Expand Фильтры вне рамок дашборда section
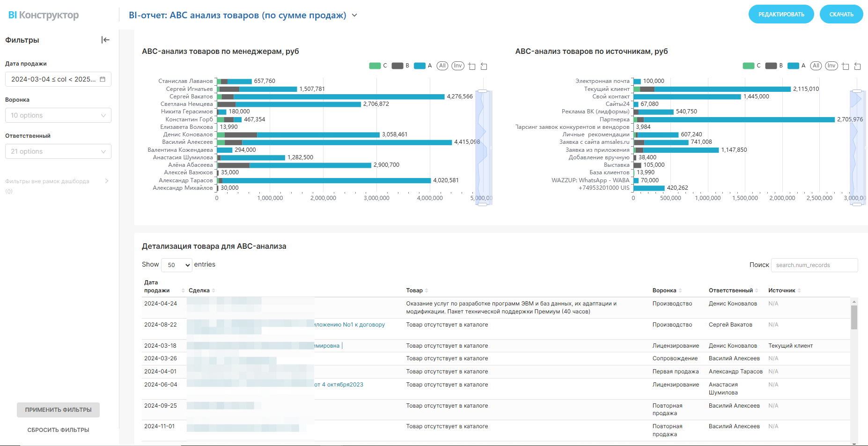The height and width of the screenshot is (446, 868). coord(107,181)
